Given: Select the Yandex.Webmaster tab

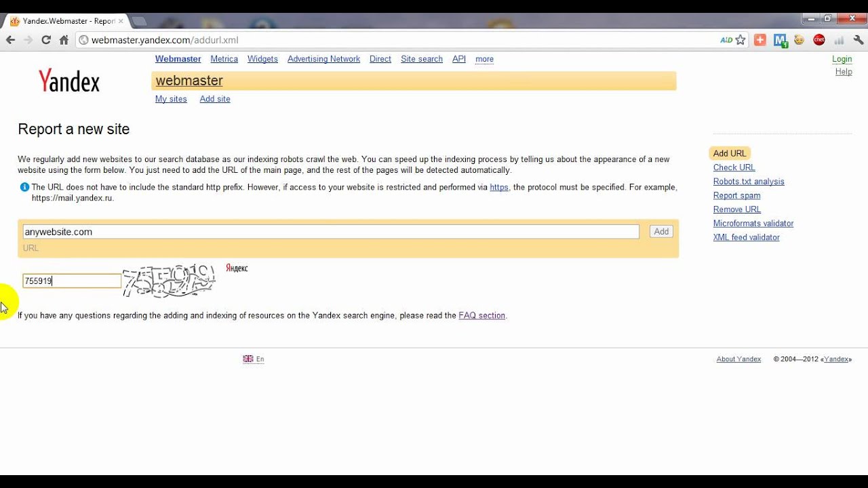Looking at the screenshot, I should coord(65,21).
